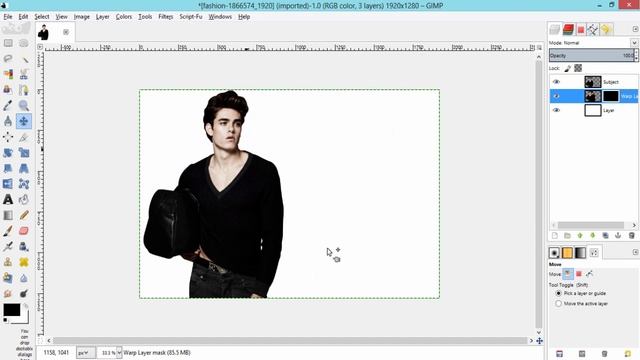
Task: Toggle visibility of the Subject layer
Action: click(556, 82)
